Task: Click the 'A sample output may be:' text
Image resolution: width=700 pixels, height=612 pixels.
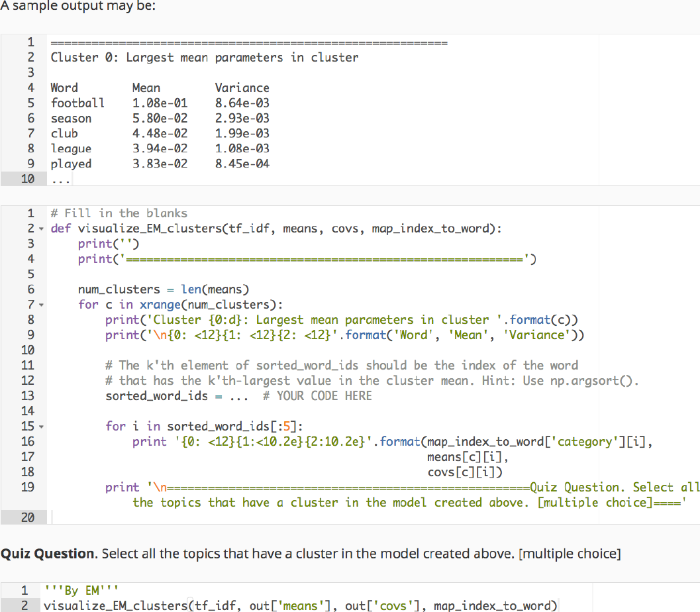Action: (78, 6)
